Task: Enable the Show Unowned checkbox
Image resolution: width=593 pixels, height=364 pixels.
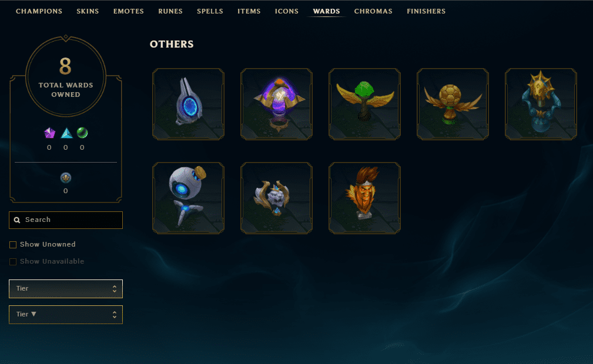Action: [x=13, y=245]
